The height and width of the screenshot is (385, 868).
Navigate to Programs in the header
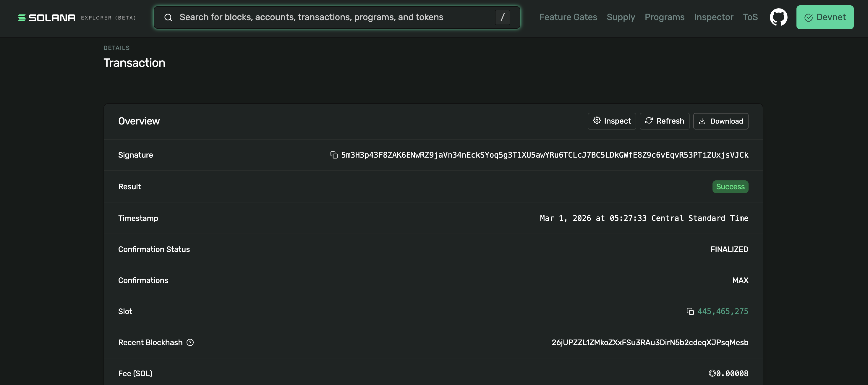click(664, 17)
